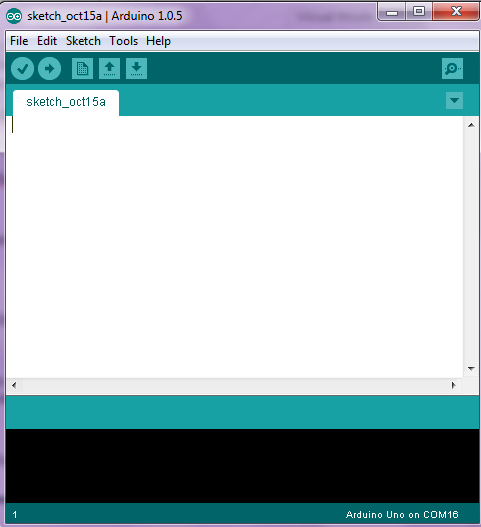Click inside the empty code editor area
The height and width of the screenshot is (527, 481).
pos(235,247)
